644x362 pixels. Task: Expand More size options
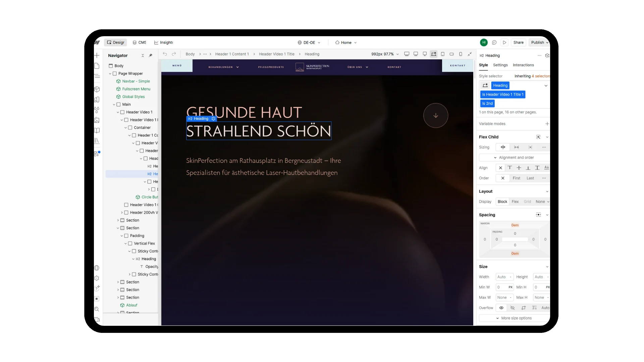[514, 318]
